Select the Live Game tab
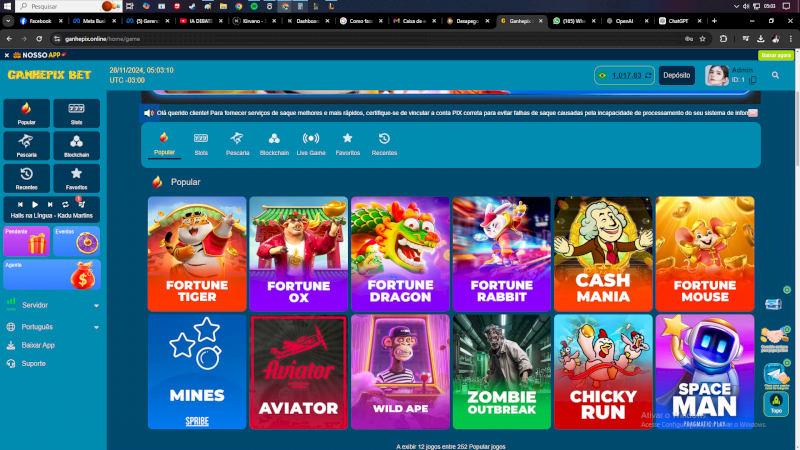This screenshot has width=800, height=450. tap(311, 144)
